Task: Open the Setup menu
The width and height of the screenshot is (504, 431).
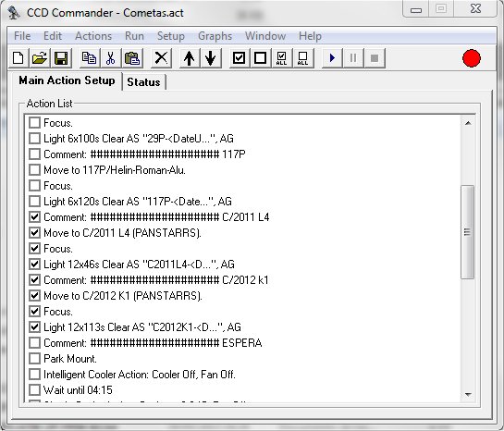Action: (171, 36)
